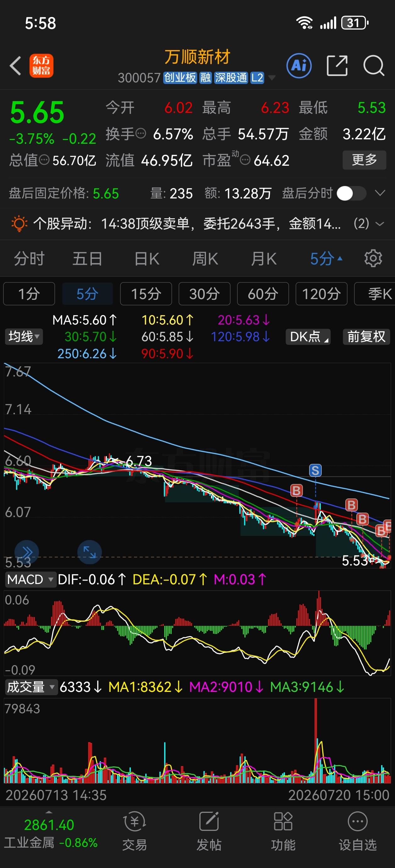Viewport: 395px width, 868px height.
Task: Tap the Wi-Fi status icon
Action: pyautogui.click(x=304, y=23)
